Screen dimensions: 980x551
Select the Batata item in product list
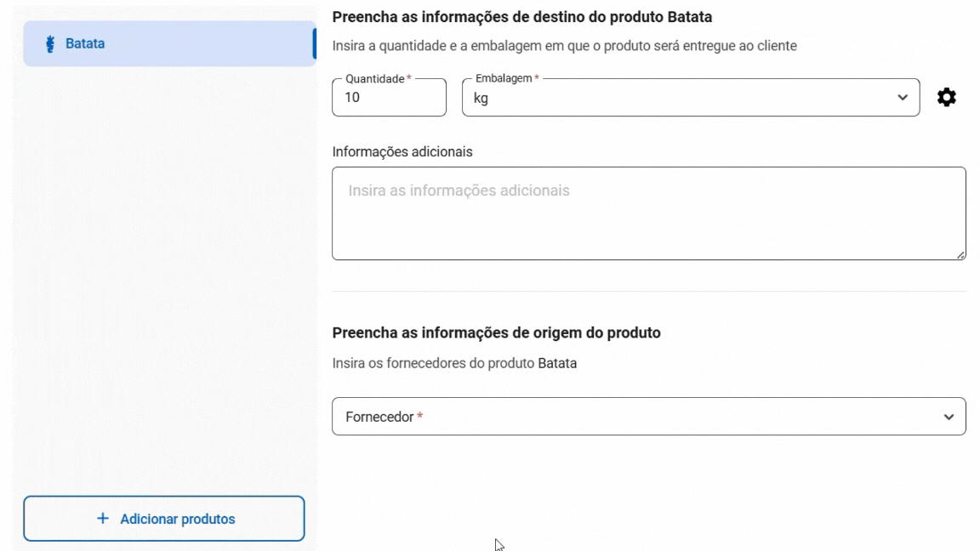pos(168,43)
